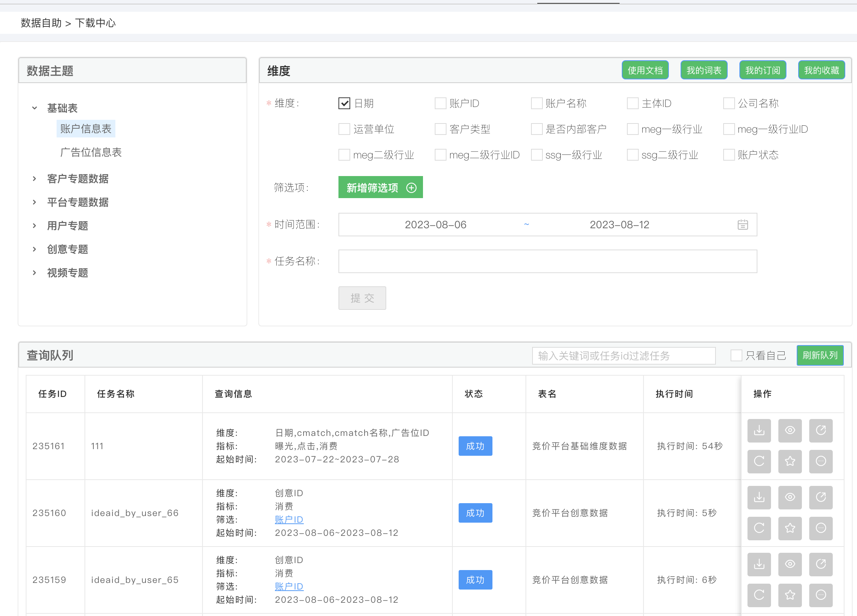Collapse the 基础表 tree node

click(x=35, y=108)
